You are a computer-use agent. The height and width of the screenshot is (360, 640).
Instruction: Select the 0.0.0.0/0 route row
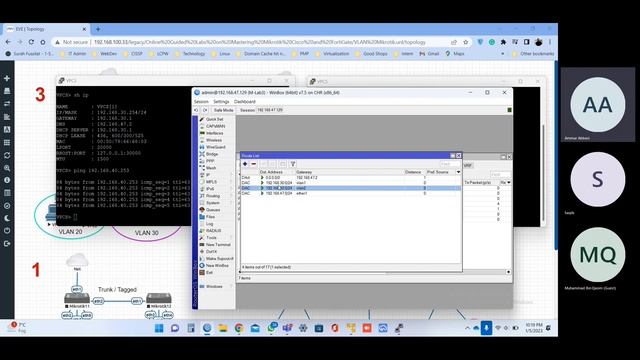click(351, 178)
